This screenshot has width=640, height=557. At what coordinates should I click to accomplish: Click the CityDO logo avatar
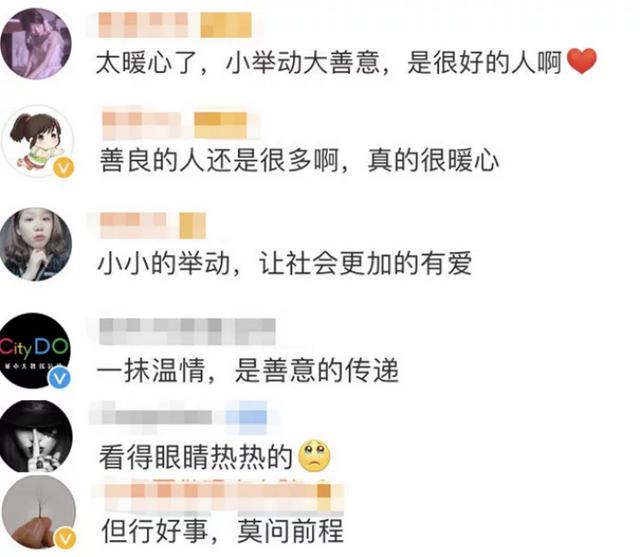click(x=35, y=350)
